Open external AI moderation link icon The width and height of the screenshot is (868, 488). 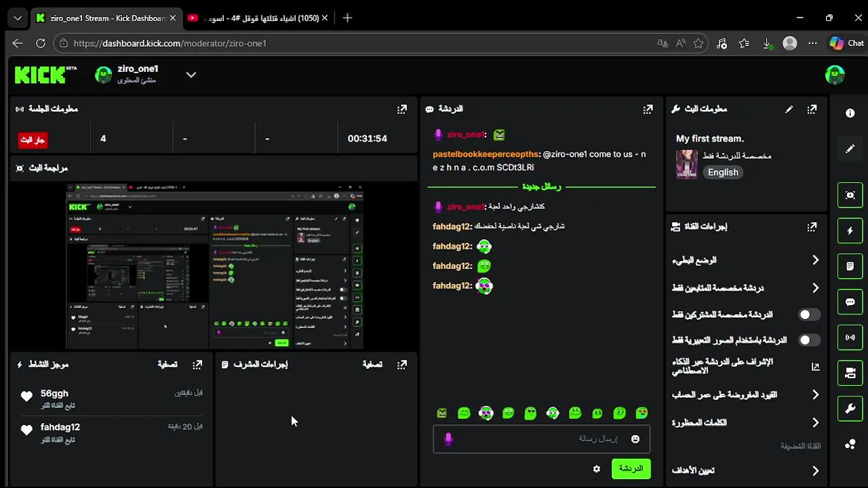coord(815,367)
